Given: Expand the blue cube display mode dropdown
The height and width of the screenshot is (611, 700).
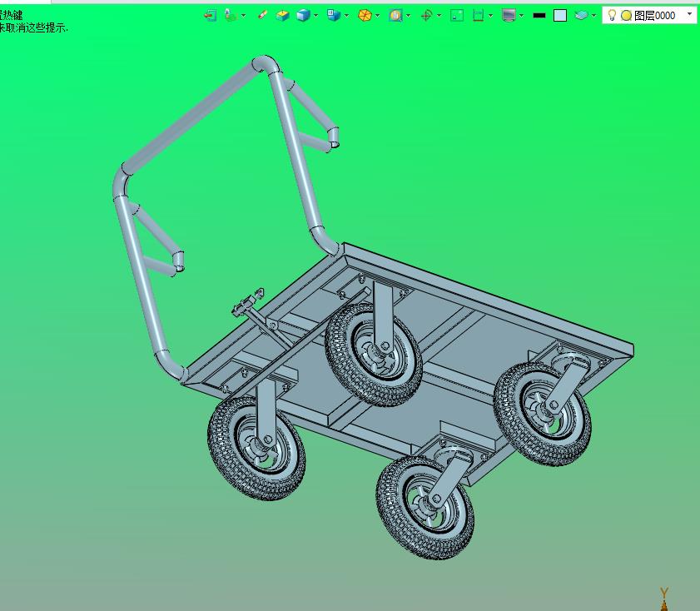Looking at the screenshot, I should (x=316, y=16).
